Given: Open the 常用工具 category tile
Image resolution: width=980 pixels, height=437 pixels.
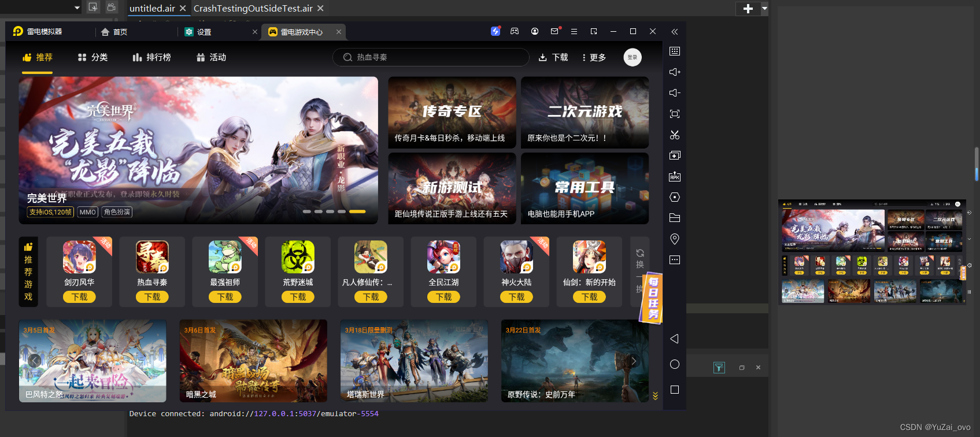Looking at the screenshot, I should pos(585,188).
